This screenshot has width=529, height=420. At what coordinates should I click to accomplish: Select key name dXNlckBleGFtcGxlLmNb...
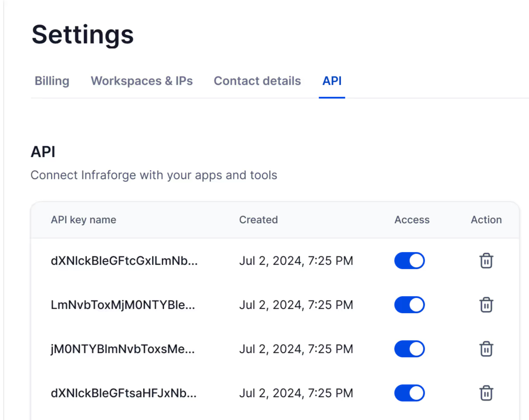tap(124, 260)
